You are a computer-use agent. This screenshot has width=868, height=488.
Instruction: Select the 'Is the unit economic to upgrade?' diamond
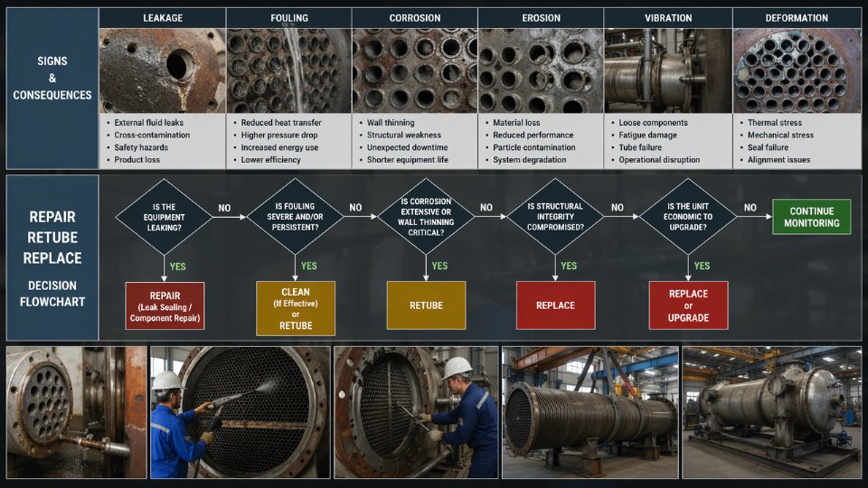coord(688,216)
